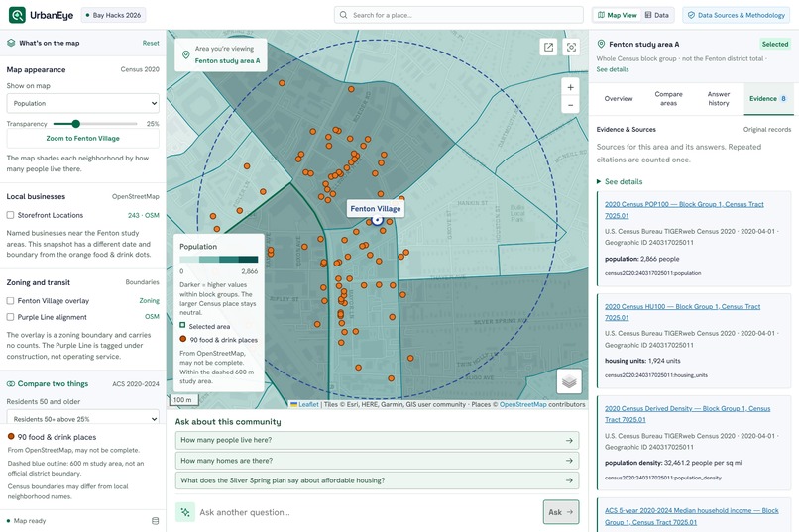This screenshot has width=799, height=532.
Task: Click the arrow on the affordable housing question
Action: pyautogui.click(x=569, y=480)
